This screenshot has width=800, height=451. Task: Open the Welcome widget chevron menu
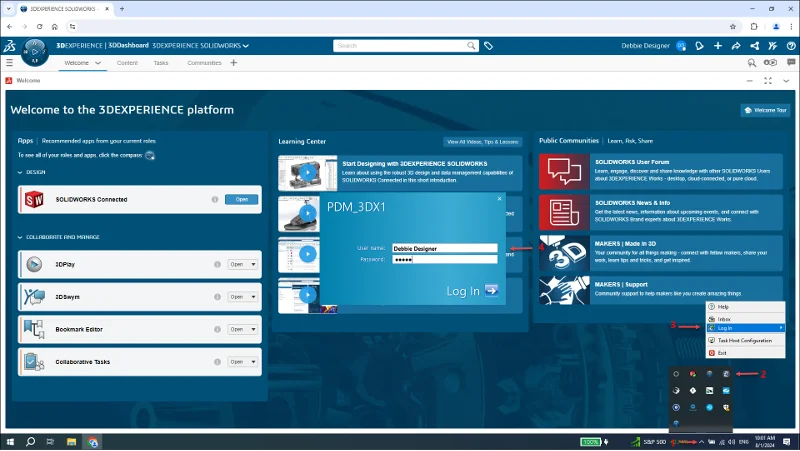pos(786,81)
